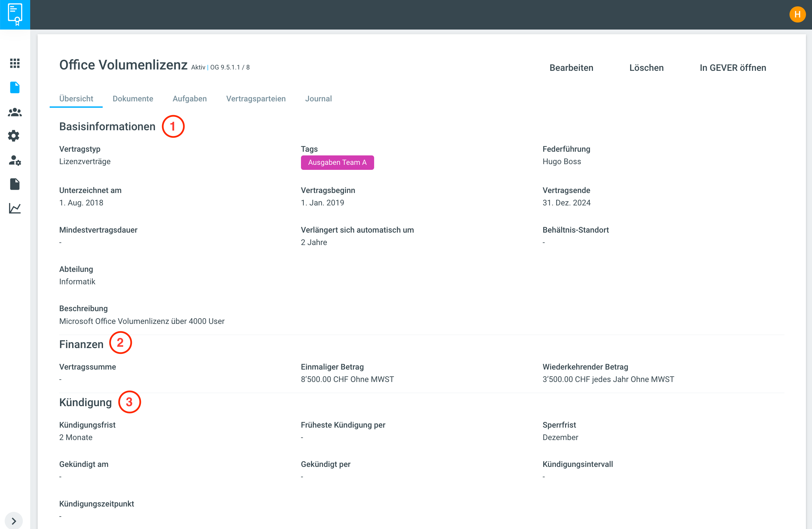Image resolution: width=812 pixels, height=529 pixels.
Task: Click the user administration icon
Action: [15, 160]
